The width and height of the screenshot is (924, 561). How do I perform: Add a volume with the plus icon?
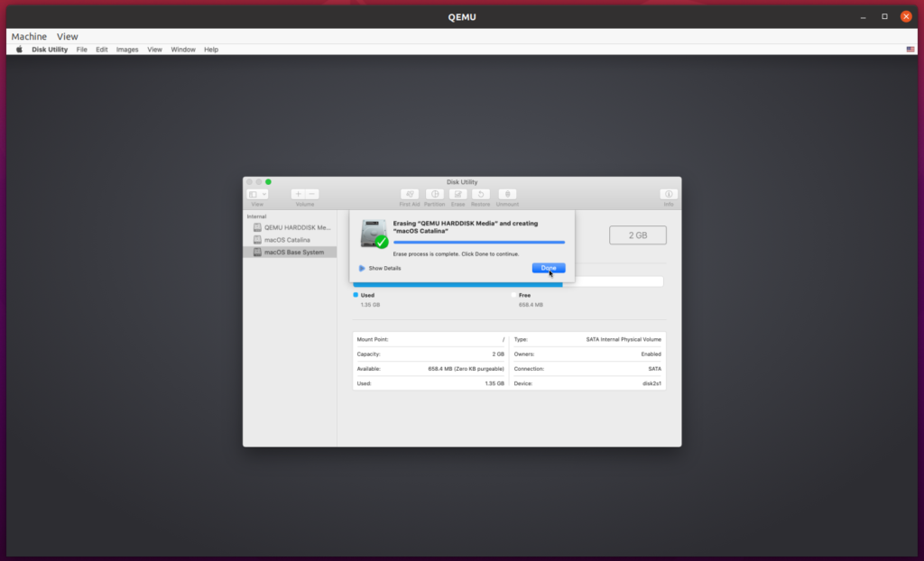click(x=298, y=194)
